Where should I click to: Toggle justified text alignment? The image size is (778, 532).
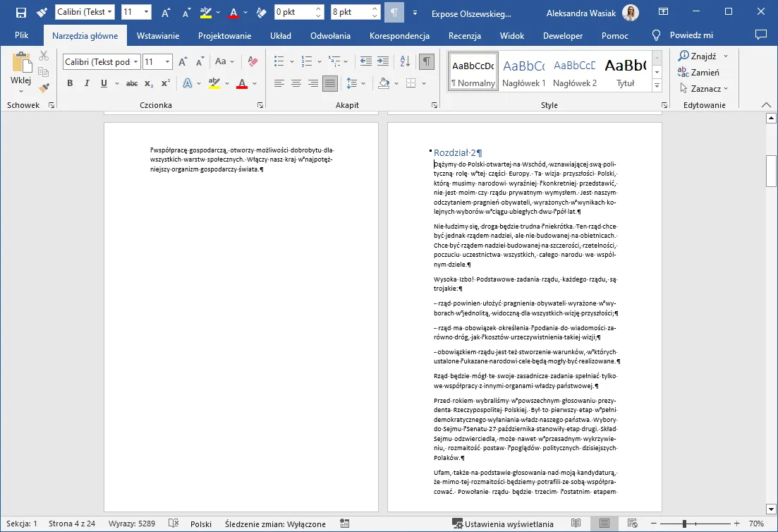click(330, 83)
